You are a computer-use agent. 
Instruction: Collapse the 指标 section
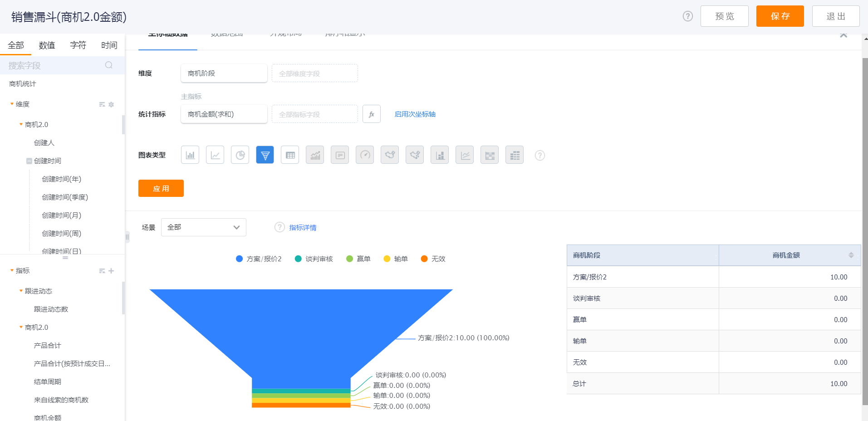(x=12, y=270)
